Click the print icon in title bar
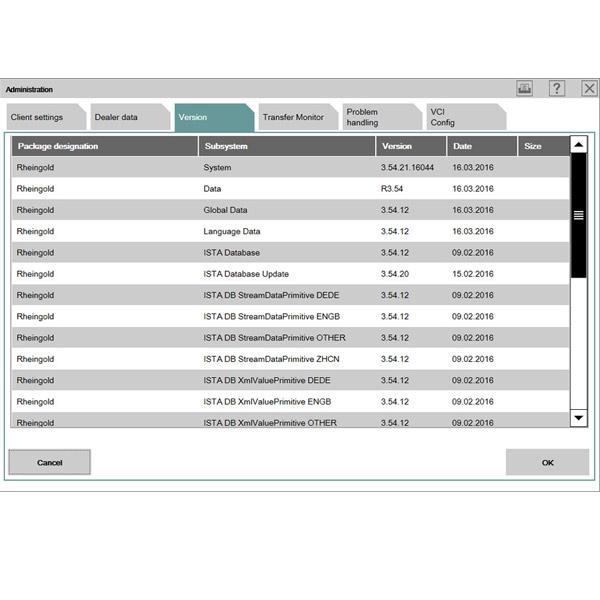This screenshot has width=600, height=600. [x=524, y=88]
